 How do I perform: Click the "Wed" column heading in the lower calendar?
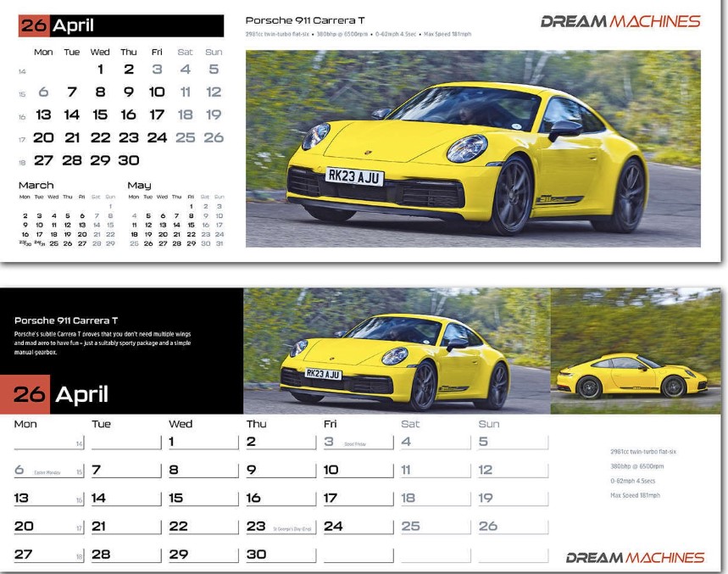181,424
